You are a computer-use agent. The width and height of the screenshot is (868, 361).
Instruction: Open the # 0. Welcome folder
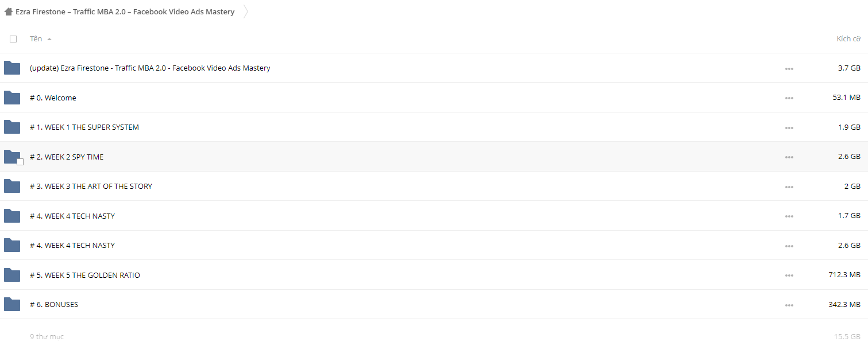click(x=53, y=98)
